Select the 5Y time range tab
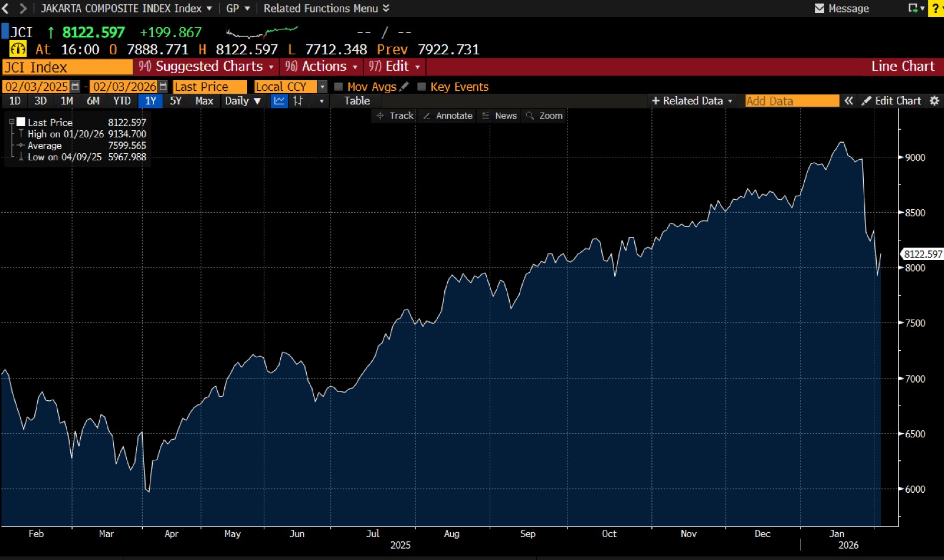The width and height of the screenshot is (944, 560). coord(176,101)
